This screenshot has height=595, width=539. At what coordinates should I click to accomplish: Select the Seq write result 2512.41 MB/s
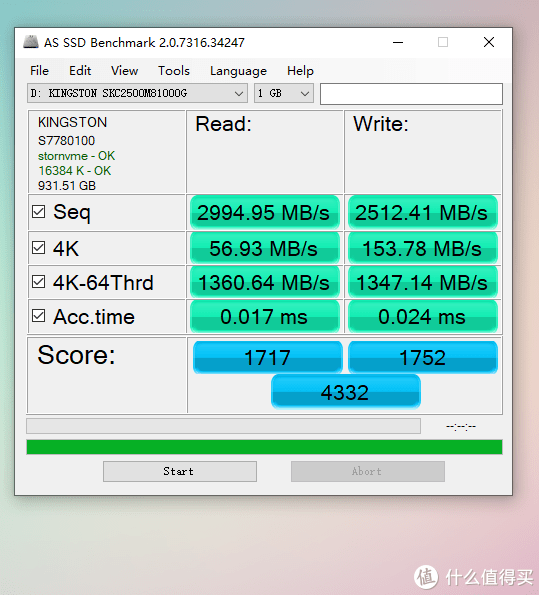pos(423,212)
